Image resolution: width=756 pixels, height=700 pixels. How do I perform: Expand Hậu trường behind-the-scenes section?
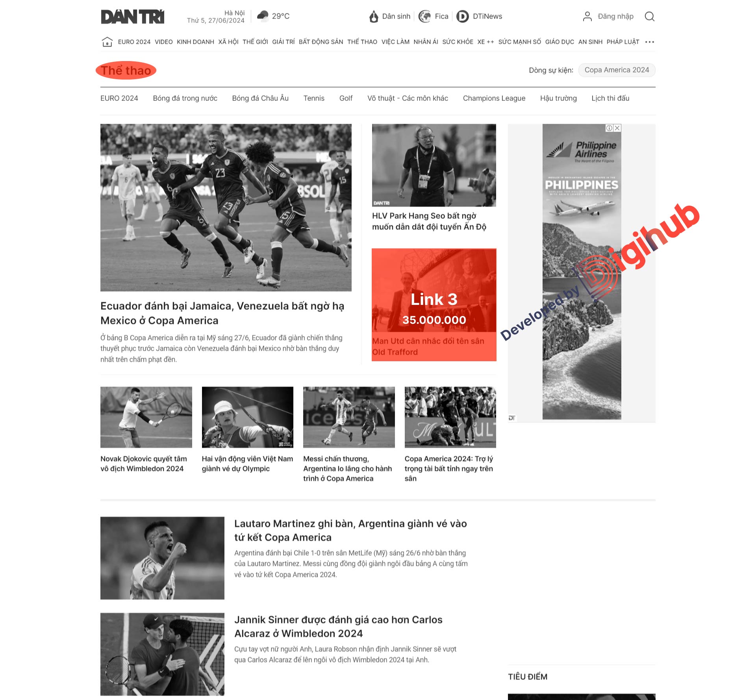click(x=558, y=98)
